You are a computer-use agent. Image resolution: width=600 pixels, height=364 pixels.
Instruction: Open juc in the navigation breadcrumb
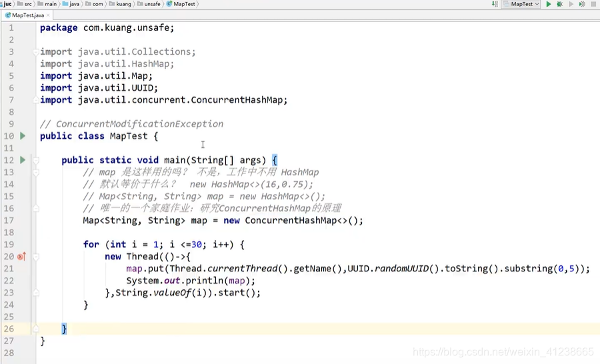pyautogui.click(x=7, y=4)
